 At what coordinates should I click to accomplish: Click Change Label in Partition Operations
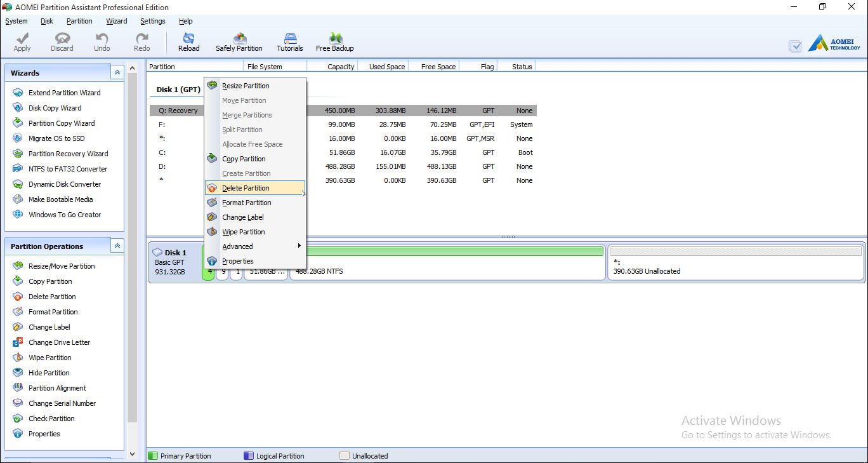pos(41,327)
